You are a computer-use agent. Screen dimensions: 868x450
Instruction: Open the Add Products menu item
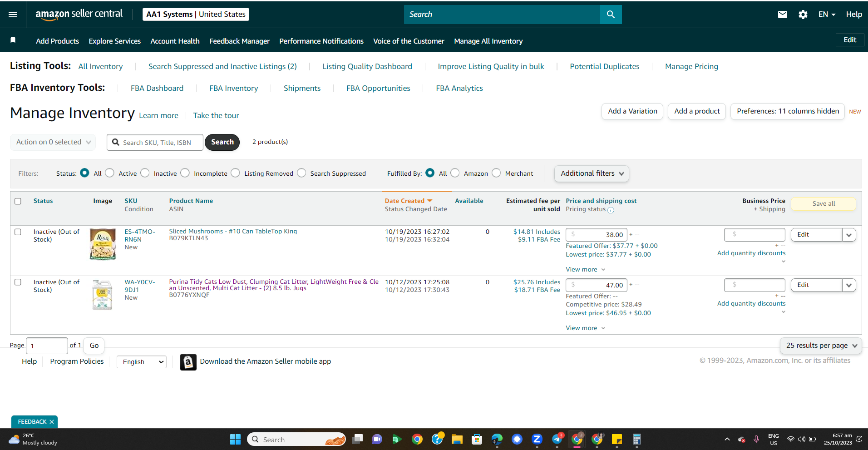[58, 41]
